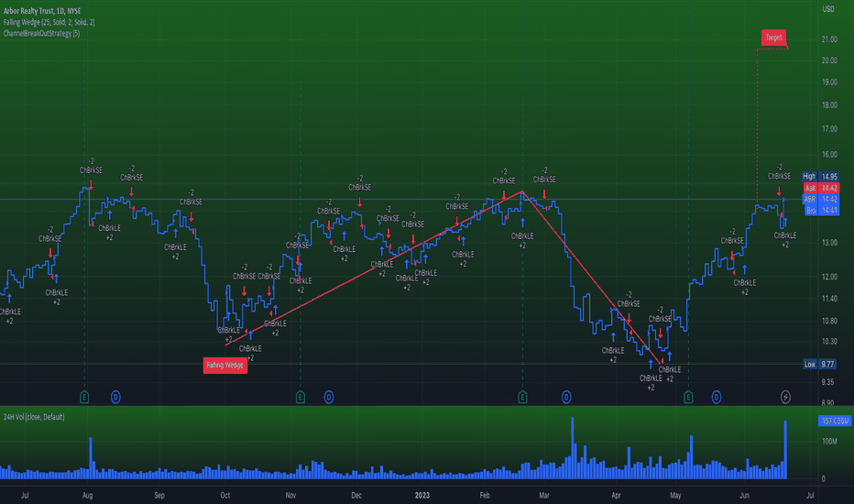This screenshot has width=854, height=504.
Task: Click 17.00 on the price axis
Action: 829,129
